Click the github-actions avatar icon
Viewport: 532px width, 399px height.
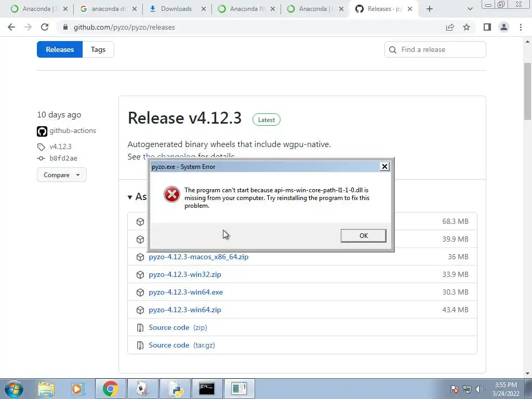point(42,131)
